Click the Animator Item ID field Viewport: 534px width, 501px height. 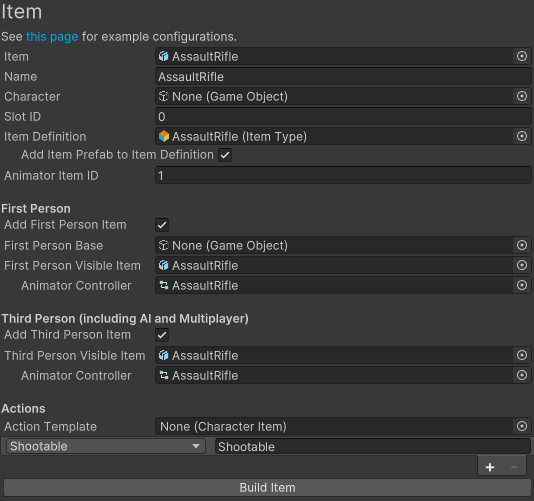[x=343, y=175]
